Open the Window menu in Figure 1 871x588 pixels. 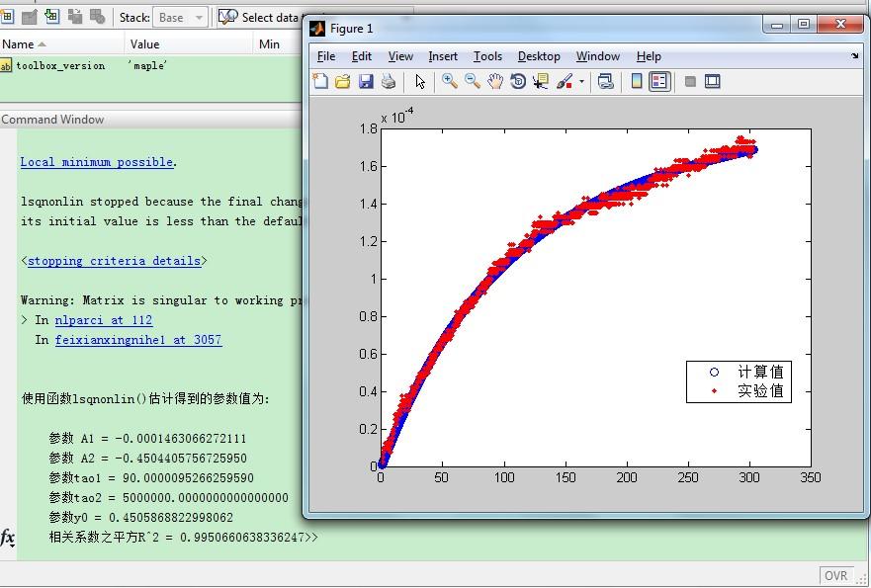pos(598,56)
